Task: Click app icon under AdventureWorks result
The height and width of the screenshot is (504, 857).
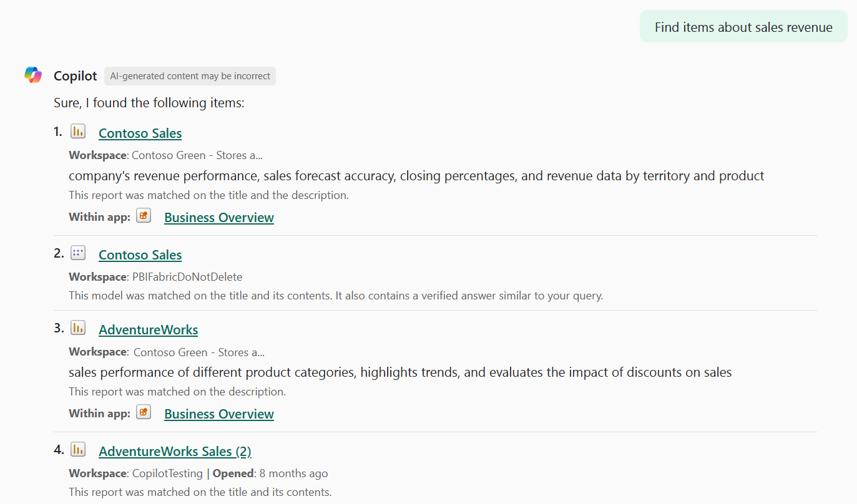Action: tap(144, 412)
